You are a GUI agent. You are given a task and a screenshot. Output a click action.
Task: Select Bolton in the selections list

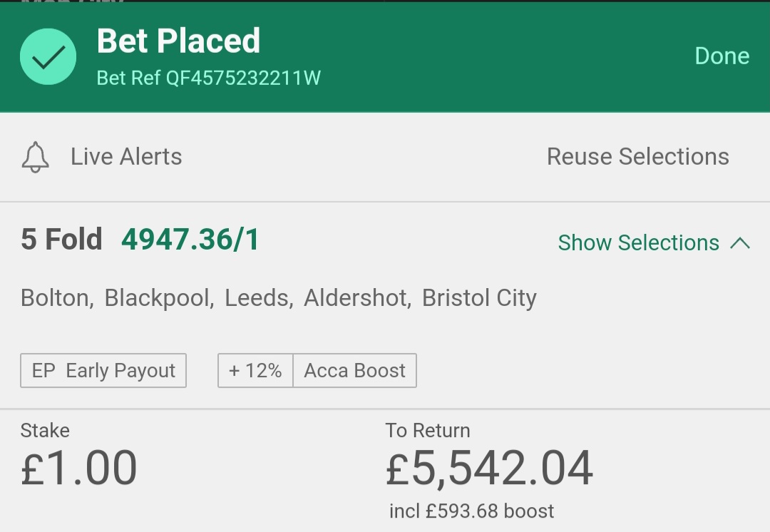(x=57, y=297)
